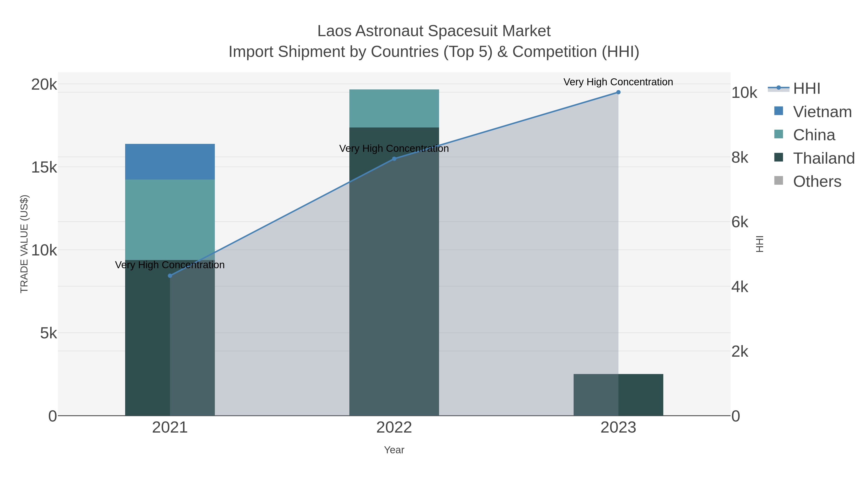The width and height of the screenshot is (868, 488).
Task: Click the right-side 'HHI' axis title
Action: coord(759,244)
